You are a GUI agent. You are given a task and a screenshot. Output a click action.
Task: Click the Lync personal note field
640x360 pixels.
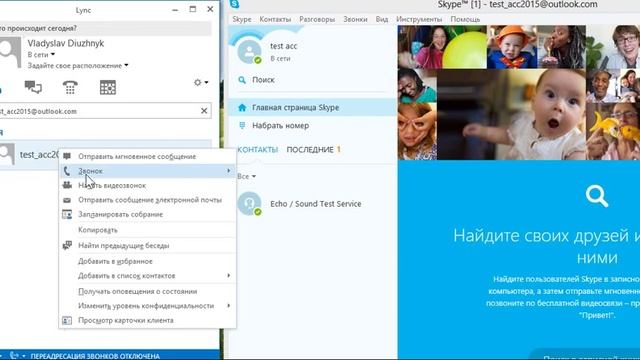point(105,28)
